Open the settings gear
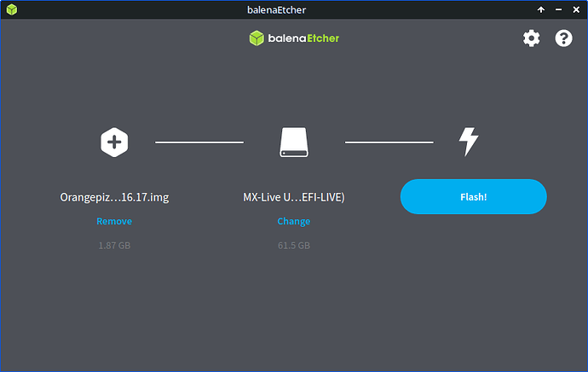Image resolution: width=588 pixels, height=372 pixels. 531,38
